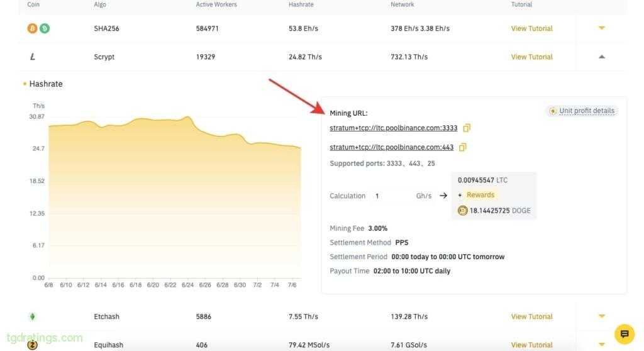Expand the Equihash row details
Image resolution: width=644 pixels, height=351 pixels.
click(x=602, y=344)
